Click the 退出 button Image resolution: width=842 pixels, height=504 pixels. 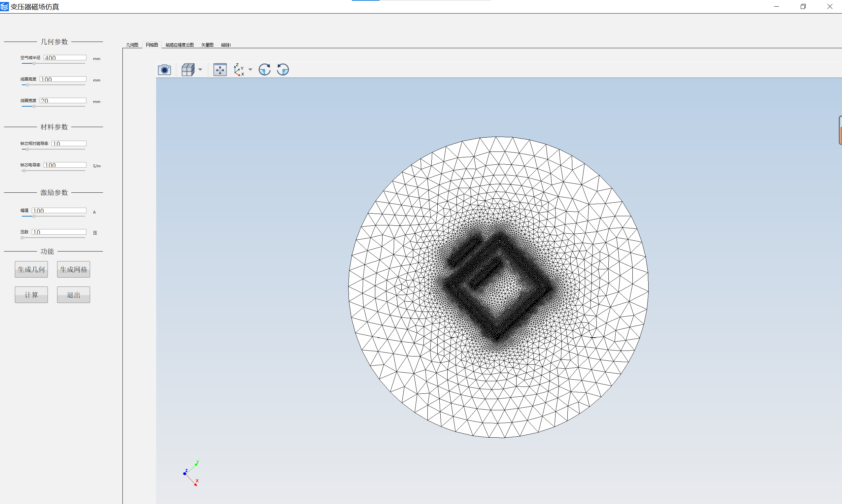click(x=73, y=295)
